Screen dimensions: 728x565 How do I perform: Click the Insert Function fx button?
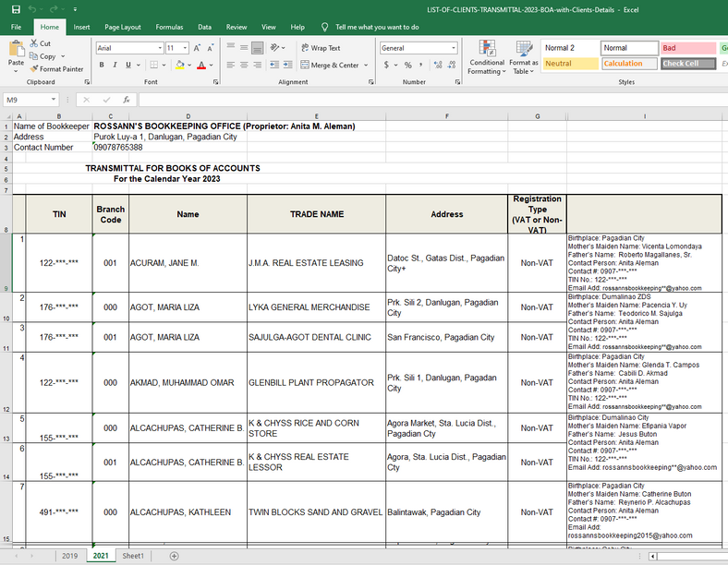(x=126, y=100)
